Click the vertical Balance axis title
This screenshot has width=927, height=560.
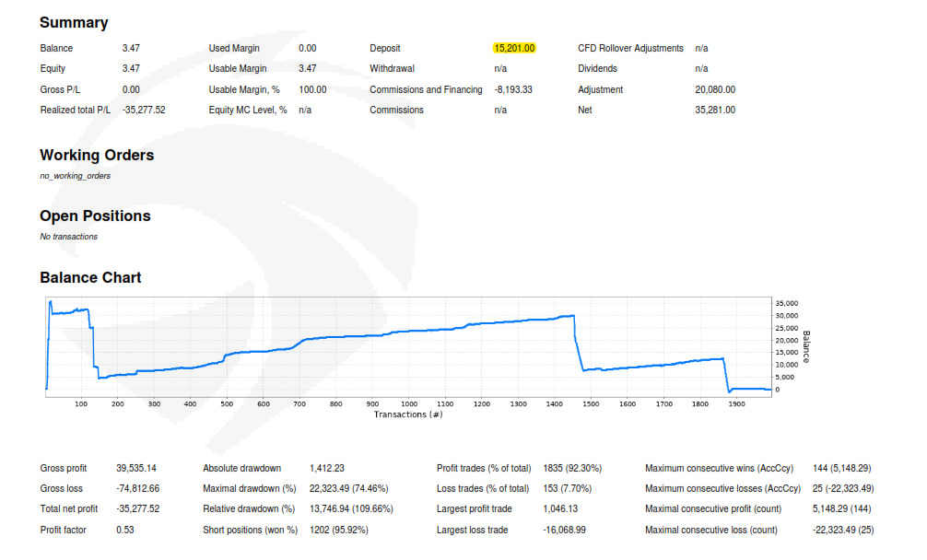[805, 346]
